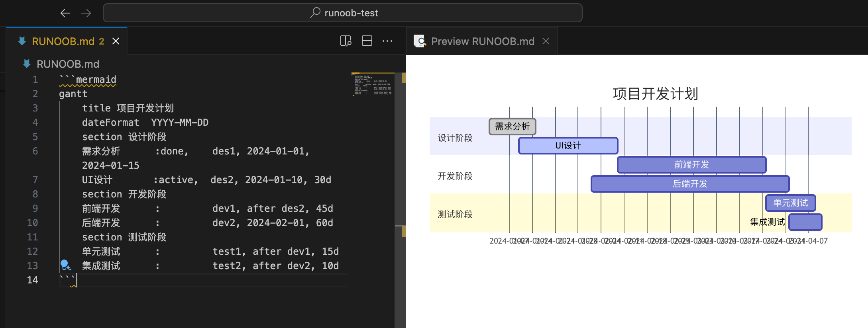
Task: Click the Copilot sparkle icon on line 13
Action: [x=65, y=265]
